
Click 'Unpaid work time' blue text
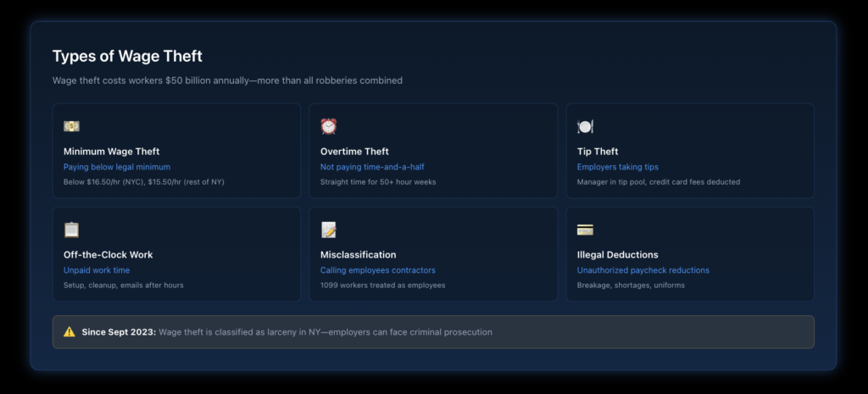[x=97, y=270]
